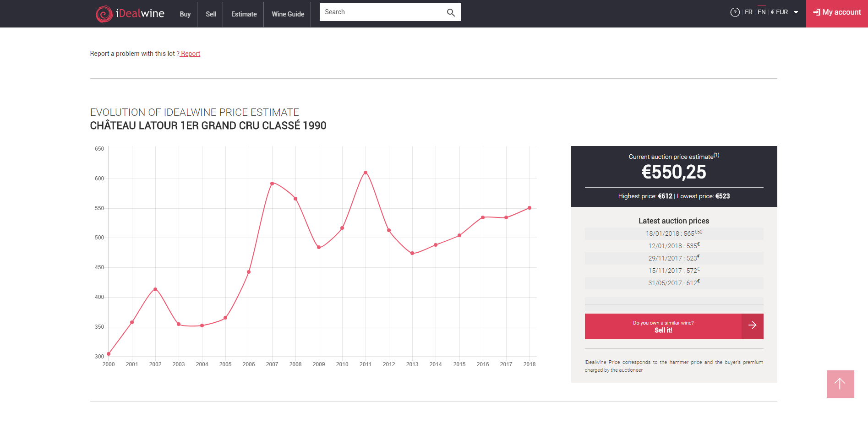Click the 2007 data point on chart
Viewport: 868px width, 423px height.
pos(272,184)
